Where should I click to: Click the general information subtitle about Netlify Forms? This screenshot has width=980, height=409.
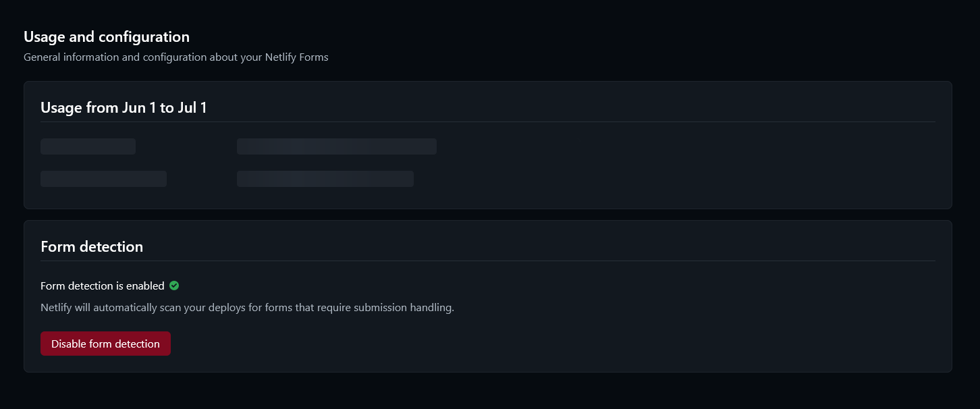[176, 57]
